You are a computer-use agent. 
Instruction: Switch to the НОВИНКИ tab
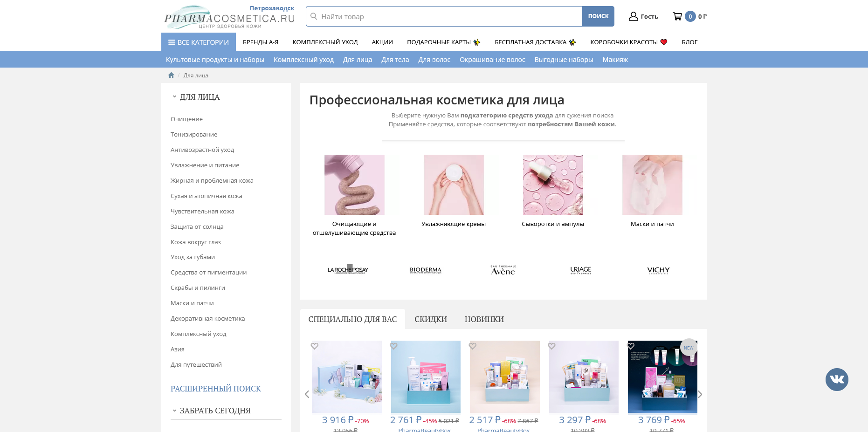[x=484, y=319]
